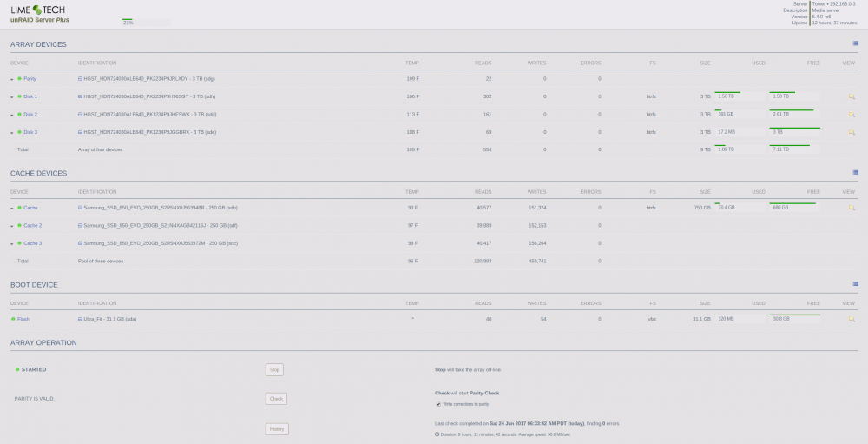Expand the Disk 1 dropdown arrow
868x444 pixels.
pyautogui.click(x=12, y=97)
